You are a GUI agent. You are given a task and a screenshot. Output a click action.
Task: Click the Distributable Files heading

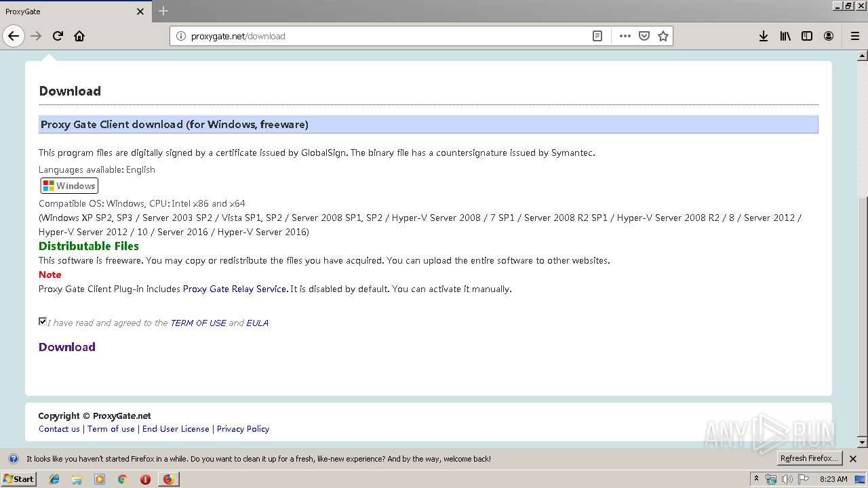pos(89,246)
